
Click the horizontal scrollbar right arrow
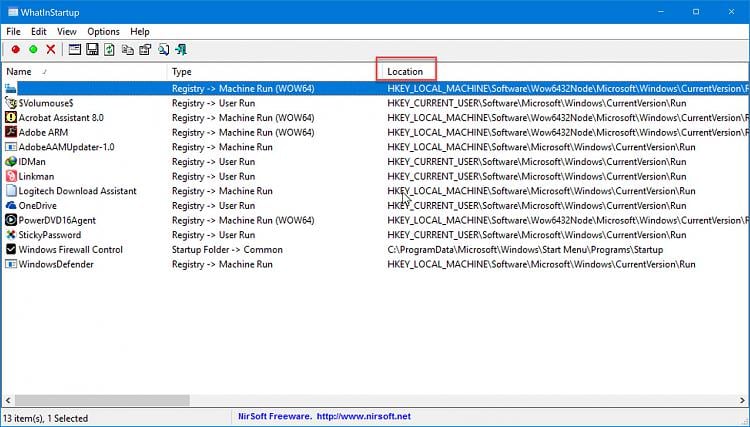click(x=742, y=400)
